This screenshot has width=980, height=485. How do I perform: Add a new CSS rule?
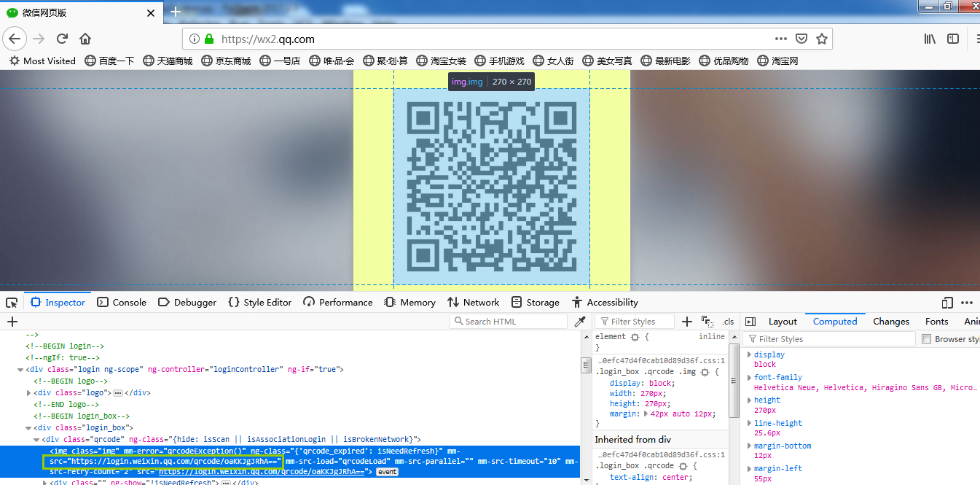[686, 322]
